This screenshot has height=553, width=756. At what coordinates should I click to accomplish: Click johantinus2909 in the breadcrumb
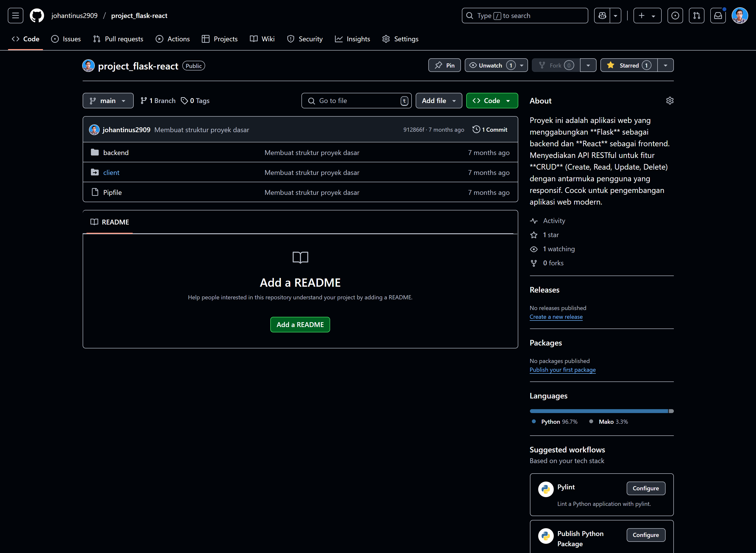coord(74,15)
